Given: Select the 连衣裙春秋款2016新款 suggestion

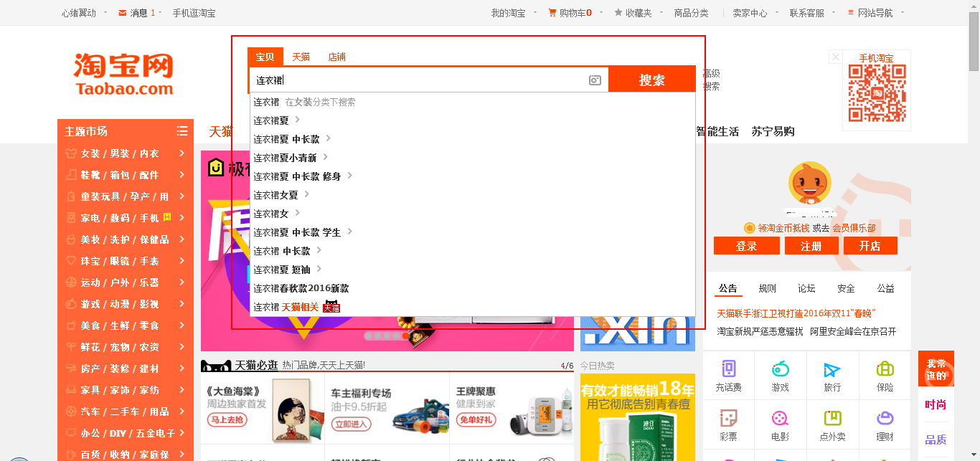Looking at the screenshot, I should pos(473,288).
